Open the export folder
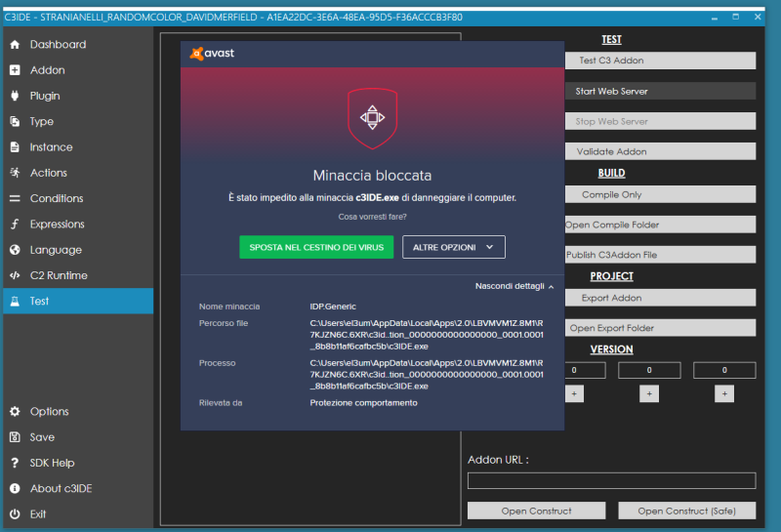Screen dimensions: 781x532 pos(660,328)
